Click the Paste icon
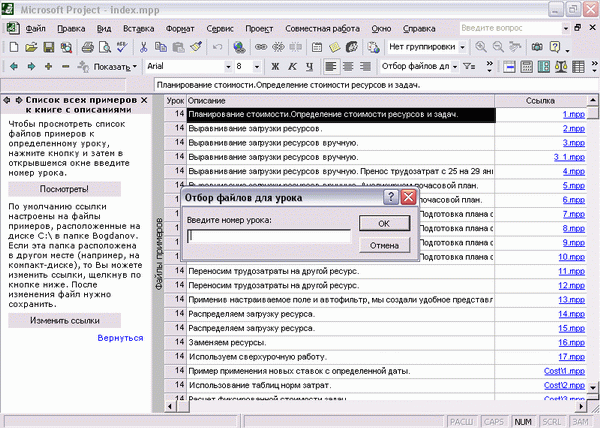The image size is (600, 428). 178,47
